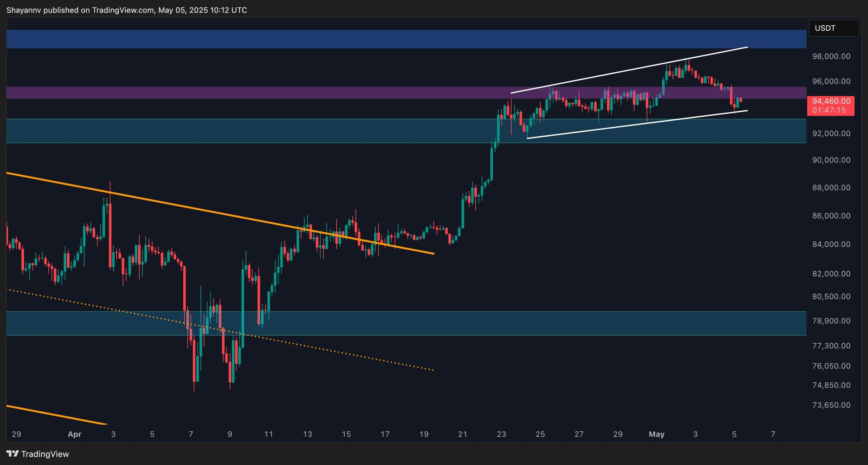Select the 98,000.00 price axis label
Image resolution: width=868 pixels, height=465 pixels.
tap(831, 56)
